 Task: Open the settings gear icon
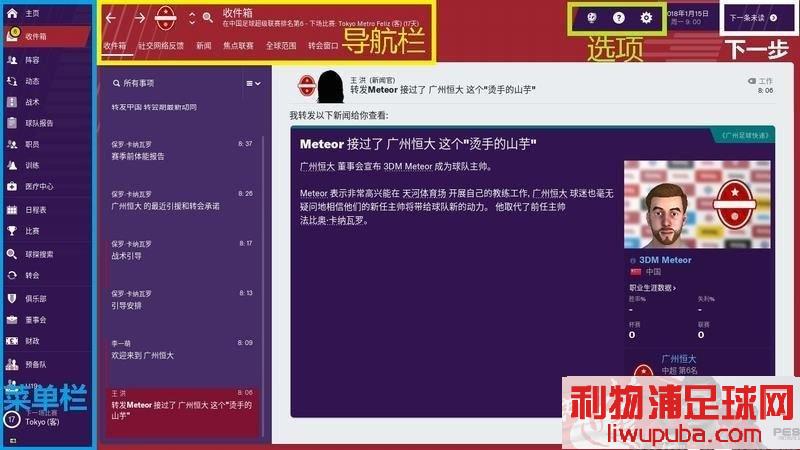coord(646,18)
